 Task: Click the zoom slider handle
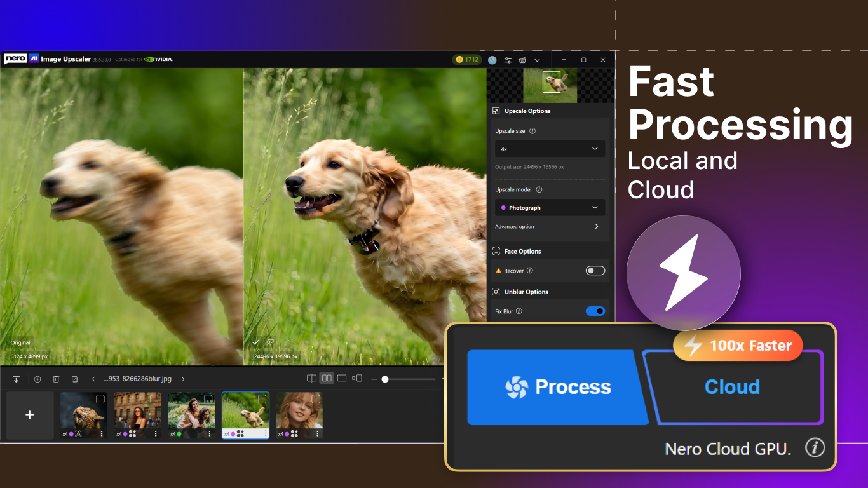pyautogui.click(x=384, y=379)
